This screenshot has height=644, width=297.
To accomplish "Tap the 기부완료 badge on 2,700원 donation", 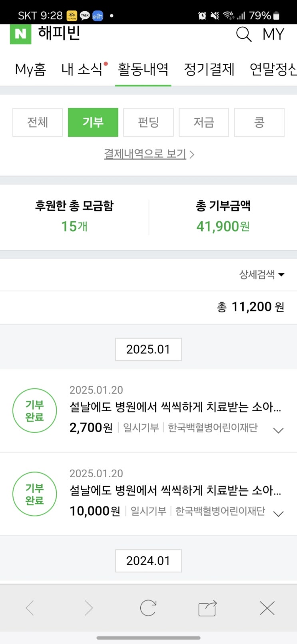I will 34,411.
